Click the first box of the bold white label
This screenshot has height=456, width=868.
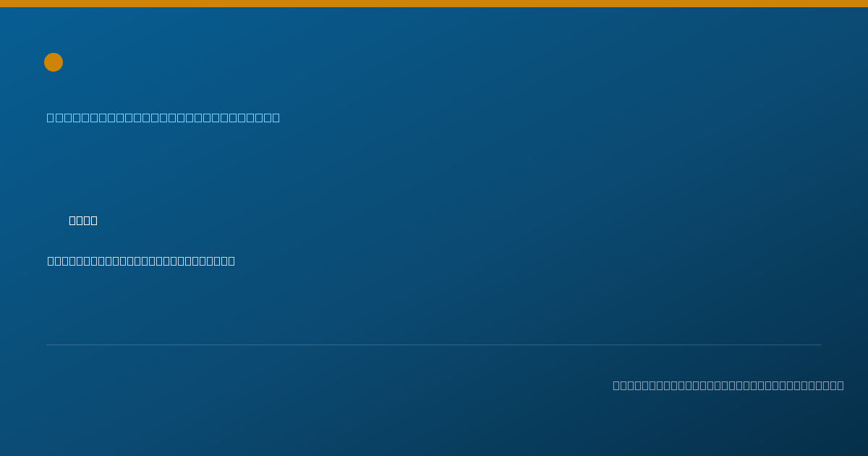tap(72, 220)
